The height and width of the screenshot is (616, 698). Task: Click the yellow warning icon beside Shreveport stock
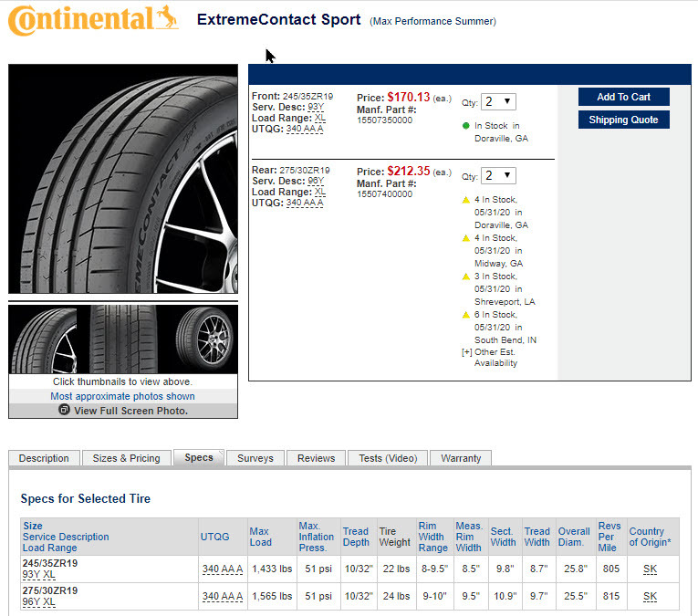pos(465,276)
